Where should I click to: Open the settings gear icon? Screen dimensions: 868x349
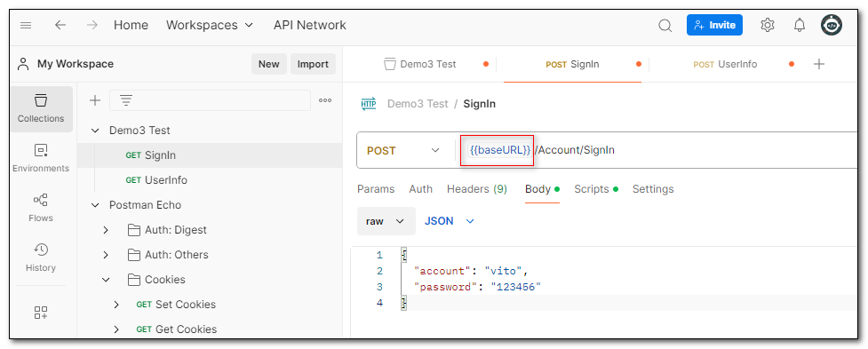click(768, 26)
